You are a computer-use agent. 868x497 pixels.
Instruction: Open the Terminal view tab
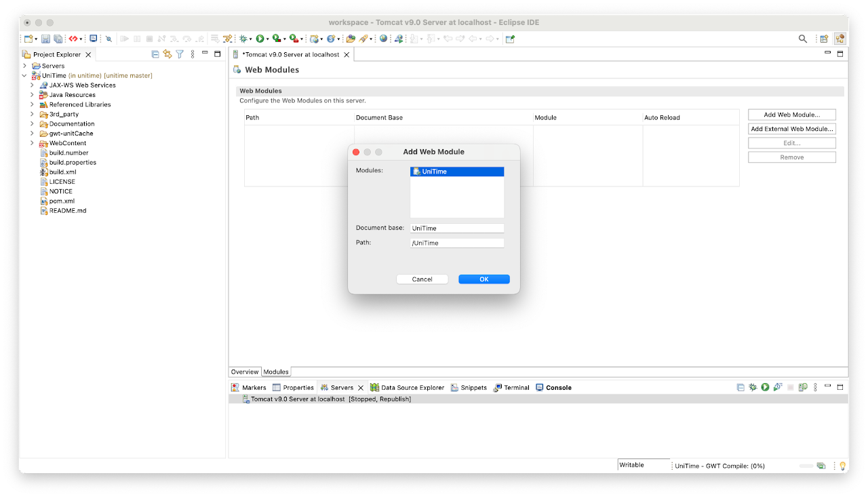point(511,387)
